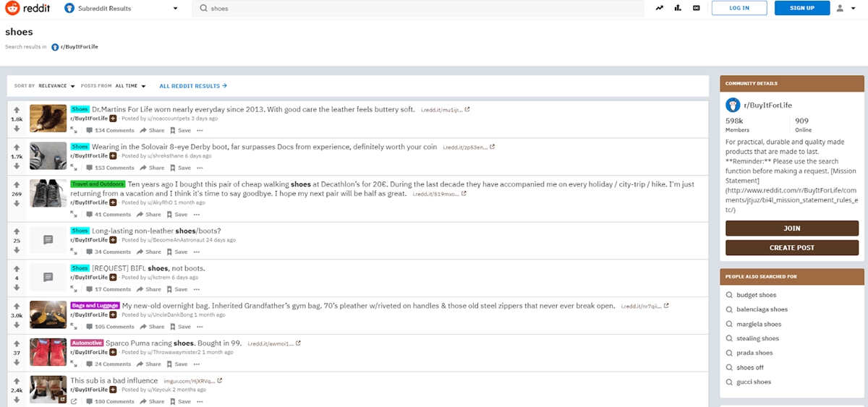Open the Posts from All Time dropdown

[x=131, y=86]
